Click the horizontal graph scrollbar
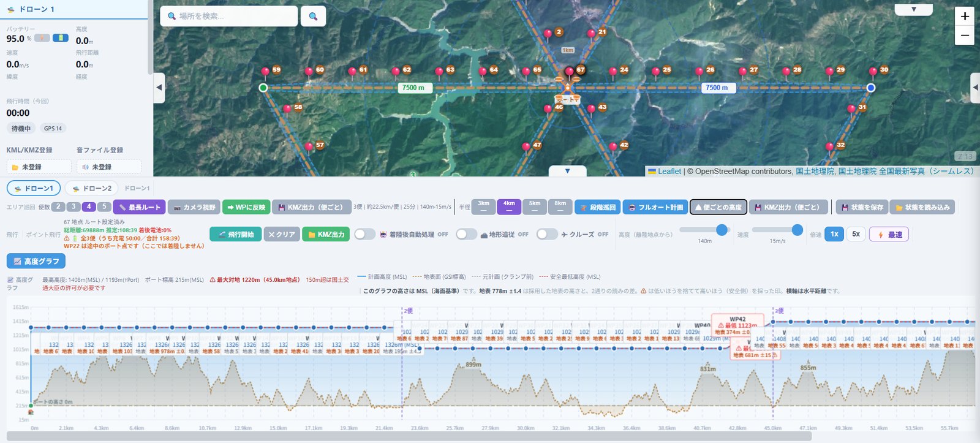This screenshot has height=443, width=980. (x=409, y=436)
